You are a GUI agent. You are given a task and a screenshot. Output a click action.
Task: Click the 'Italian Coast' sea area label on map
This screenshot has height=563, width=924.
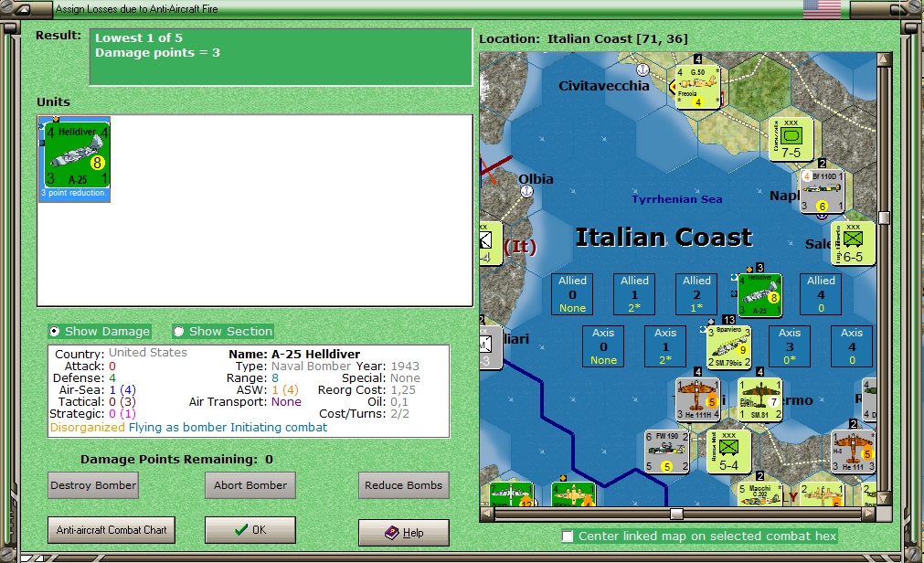pos(664,237)
